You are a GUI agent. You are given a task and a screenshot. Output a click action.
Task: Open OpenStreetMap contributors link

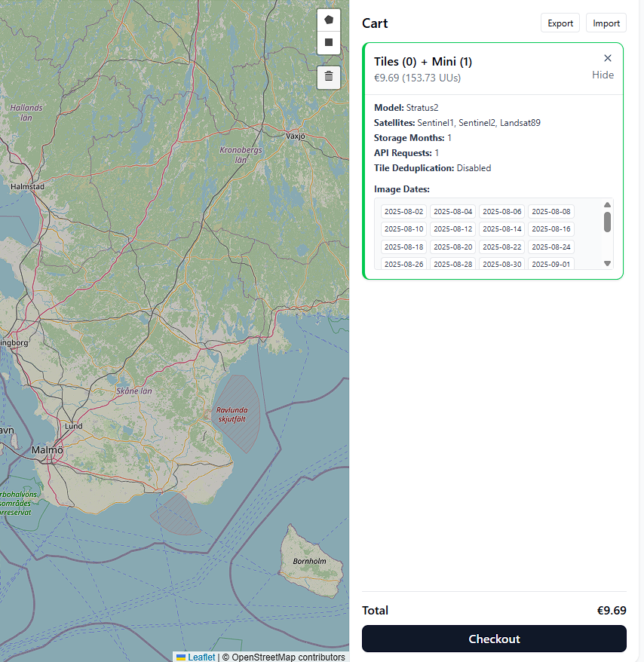tap(288, 657)
